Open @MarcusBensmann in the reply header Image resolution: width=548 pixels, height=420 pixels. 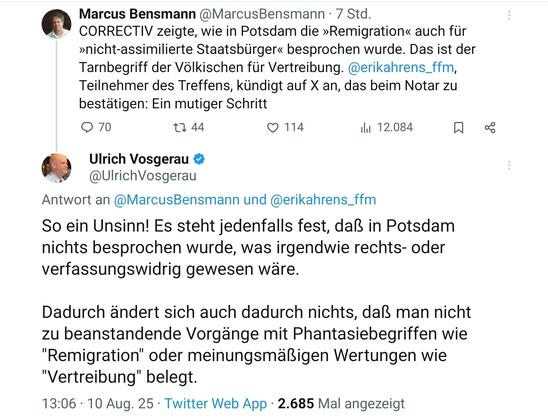tap(176, 200)
